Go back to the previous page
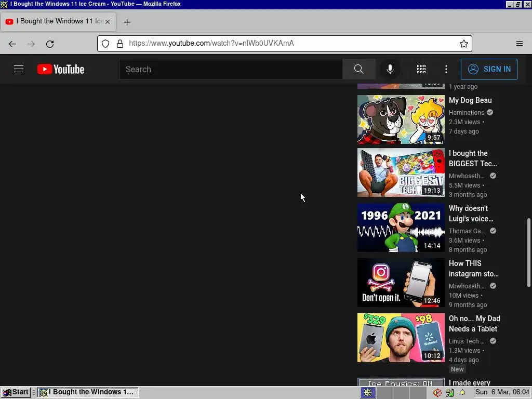This screenshot has width=532, height=399. pos(12,44)
